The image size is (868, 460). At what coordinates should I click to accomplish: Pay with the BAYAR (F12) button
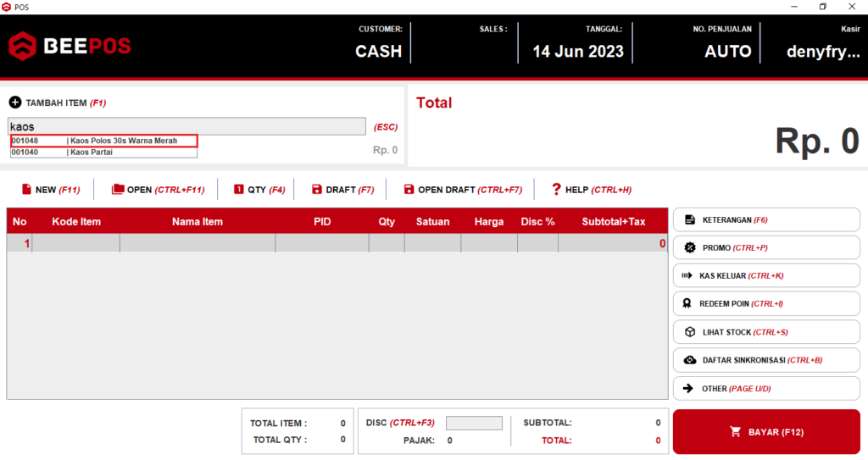pos(766,432)
